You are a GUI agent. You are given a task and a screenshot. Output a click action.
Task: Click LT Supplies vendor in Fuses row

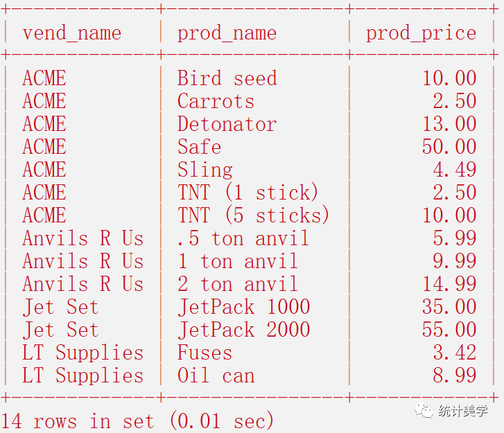pyautogui.click(x=83, y=353)
